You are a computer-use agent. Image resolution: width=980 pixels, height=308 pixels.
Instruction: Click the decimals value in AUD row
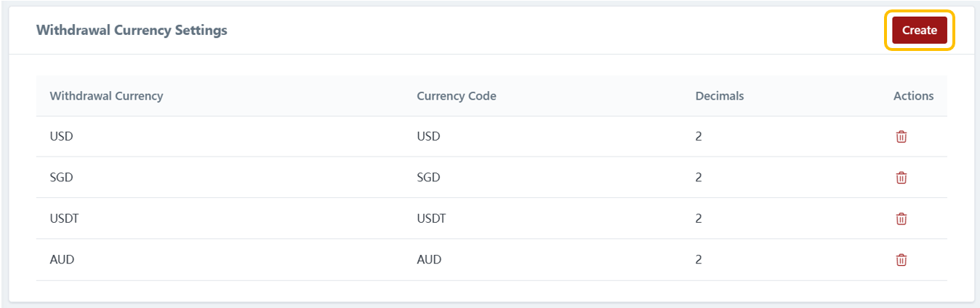[699, 259]
